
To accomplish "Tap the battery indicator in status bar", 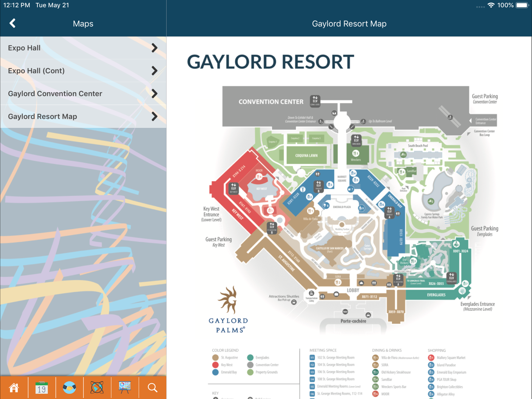I will 522,5.
